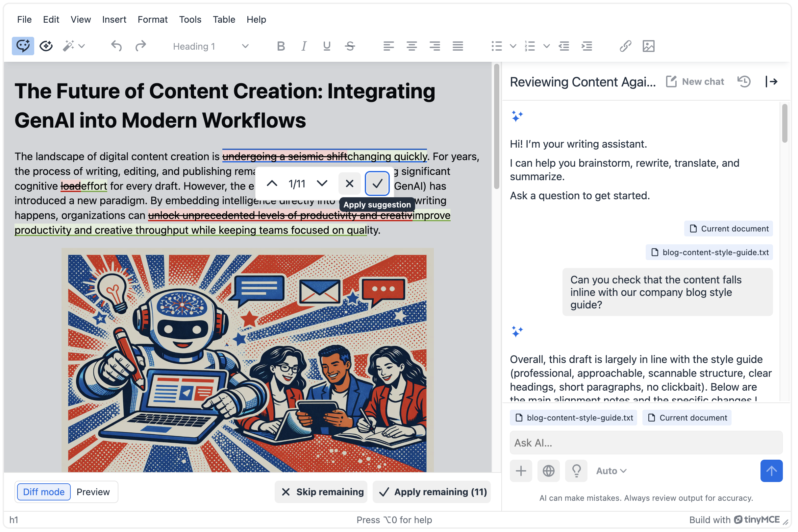This screenshot has height=532, width=798.
Task: Click the AI chat assistant toolbar icon
Action: [23, 46]
